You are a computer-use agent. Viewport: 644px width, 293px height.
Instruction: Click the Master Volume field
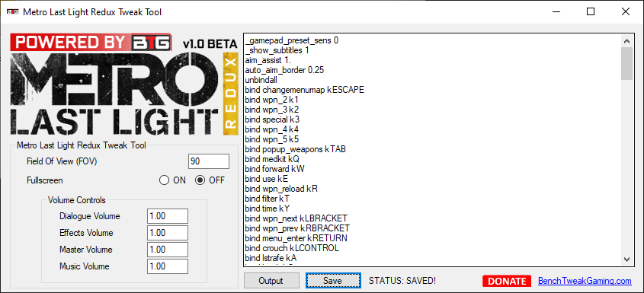168,250
